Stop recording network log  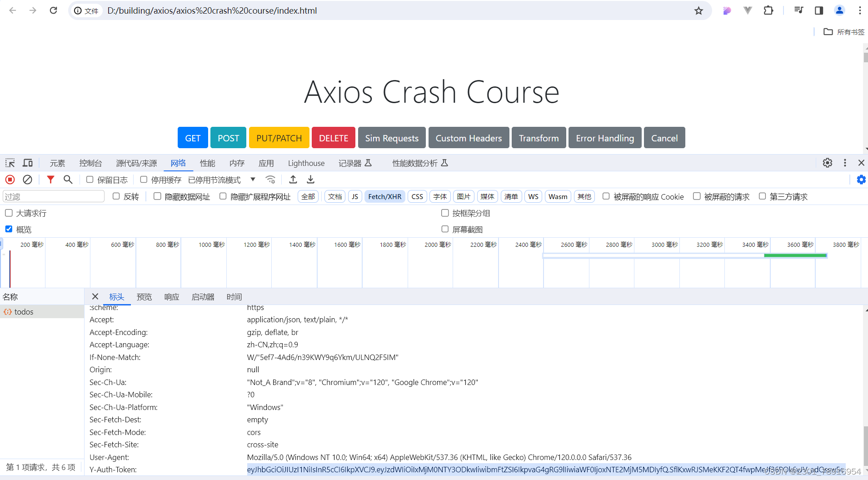click(x=10, y=180)
